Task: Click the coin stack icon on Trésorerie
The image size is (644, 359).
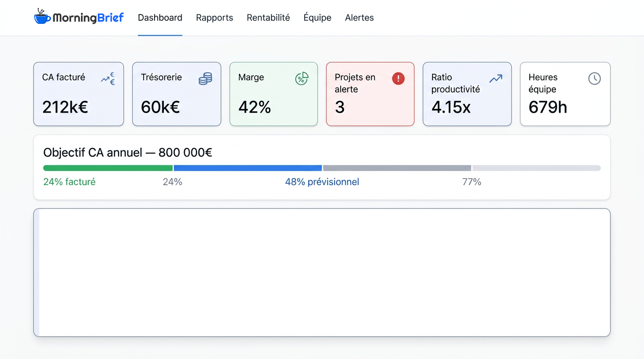Action: pyautogui.click(x=205, y=79)
